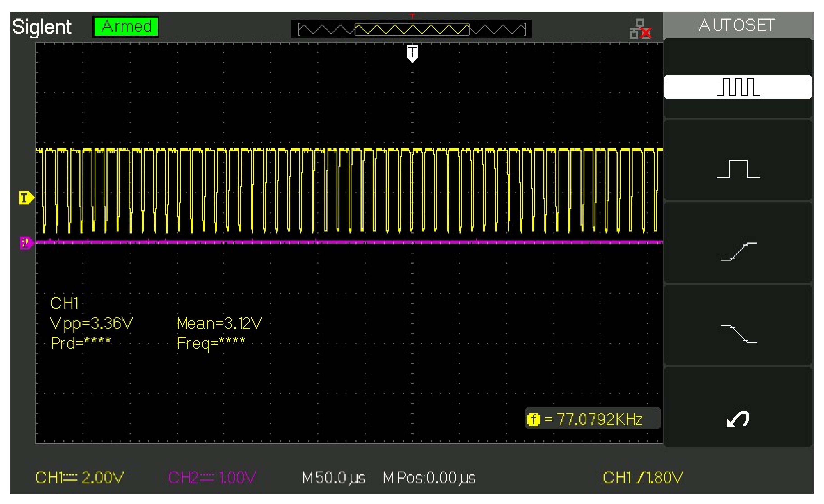
Task: Click the AUTOSET menu header
Action: (737, 25)
